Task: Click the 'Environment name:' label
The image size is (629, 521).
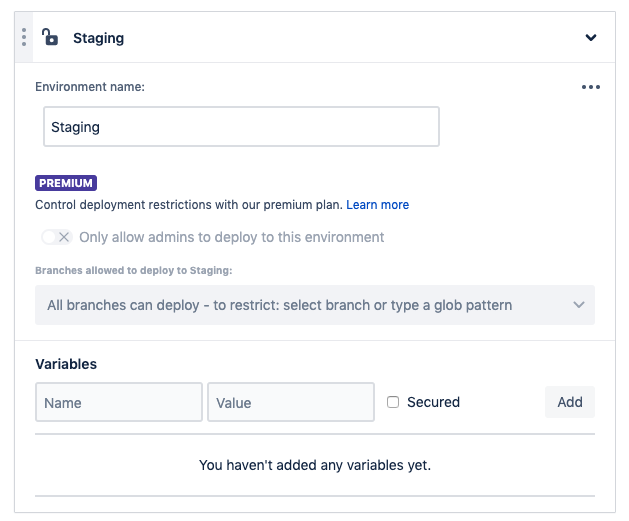Action: pos(90,87)
